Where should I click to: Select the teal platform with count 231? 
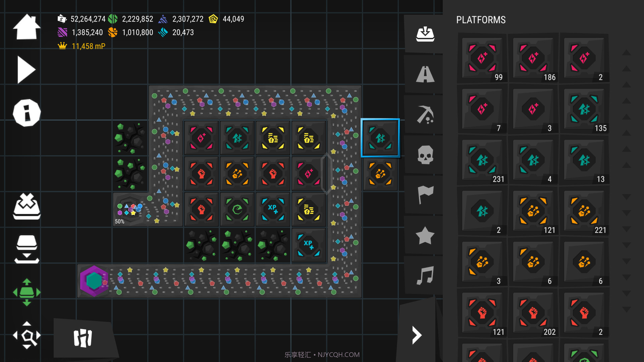click(x=482, y=160)
